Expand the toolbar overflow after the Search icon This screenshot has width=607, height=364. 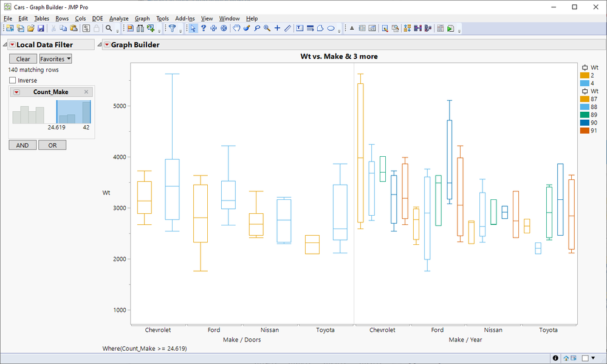coord(118,30)
